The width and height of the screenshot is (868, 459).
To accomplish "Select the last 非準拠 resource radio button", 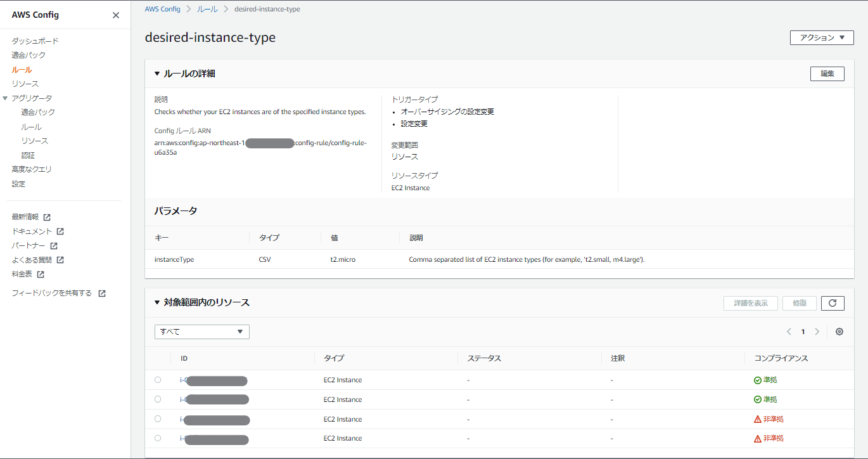I will [x=158, y=438].
